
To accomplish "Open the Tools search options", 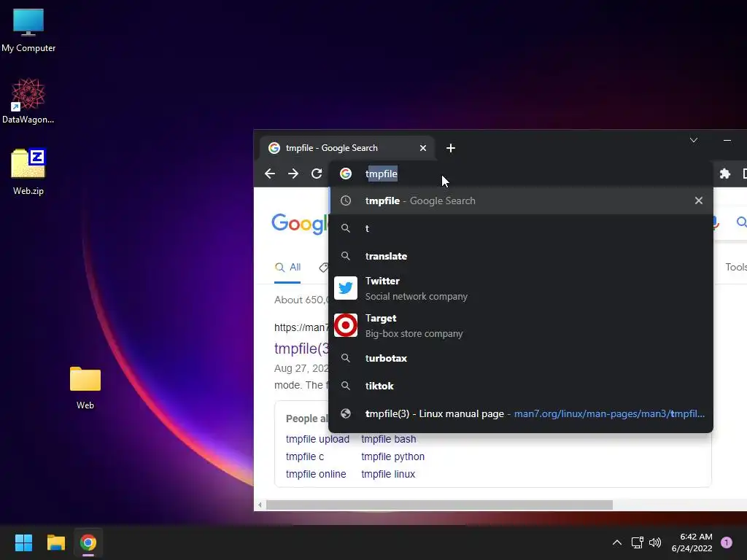I will tap(736, 267).
